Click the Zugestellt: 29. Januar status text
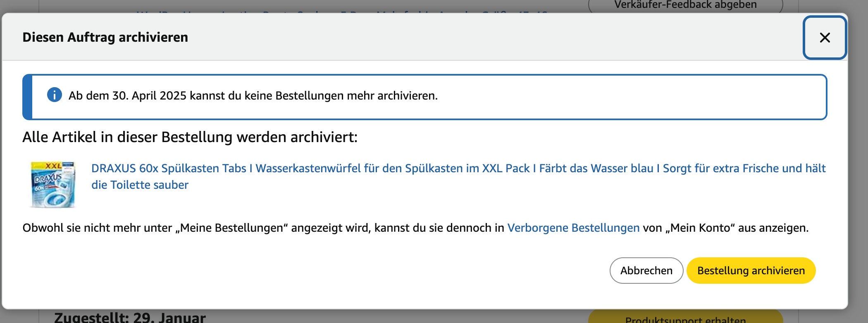868x323 pixels. coord(130,318)
